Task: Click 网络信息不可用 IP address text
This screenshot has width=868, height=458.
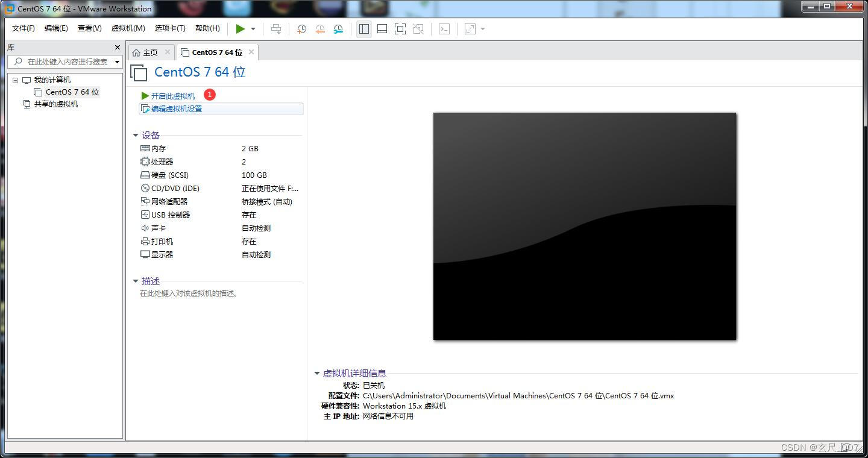Action: [388, 416]
